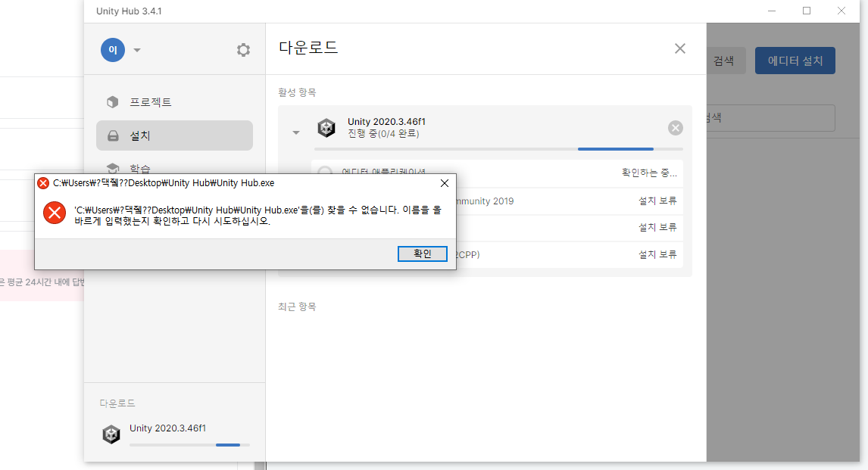Click 설치 보류 in the CPP row
The height and width of the screenshot is (470, 868).
coord(657,254)
